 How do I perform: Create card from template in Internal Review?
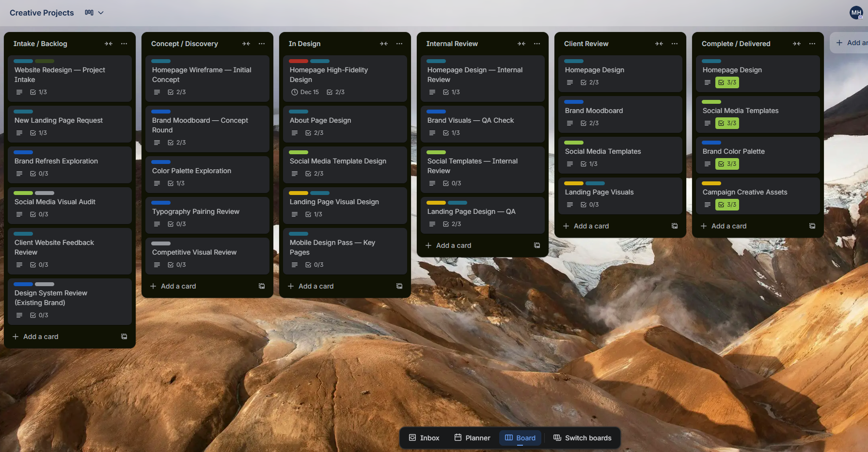537,245
